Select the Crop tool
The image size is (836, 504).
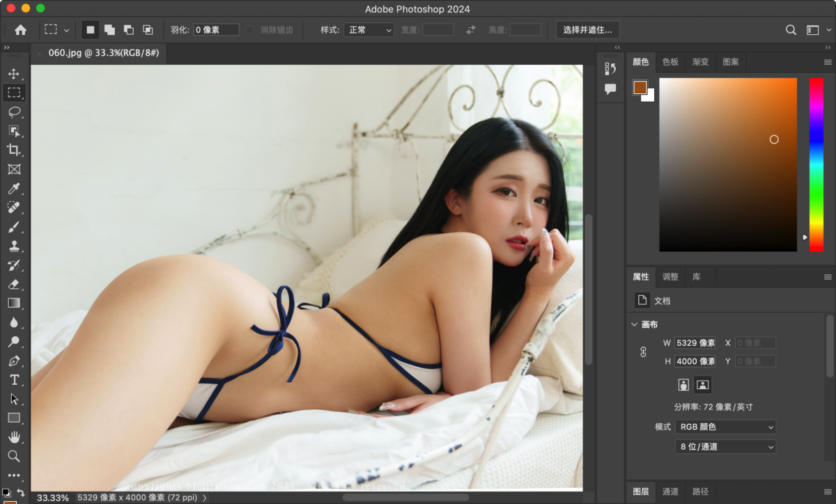coord(15,150)
